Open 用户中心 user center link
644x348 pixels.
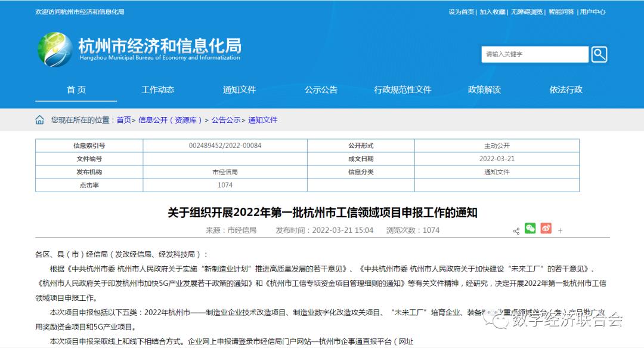pyautogui.click(x=593, y=12)
